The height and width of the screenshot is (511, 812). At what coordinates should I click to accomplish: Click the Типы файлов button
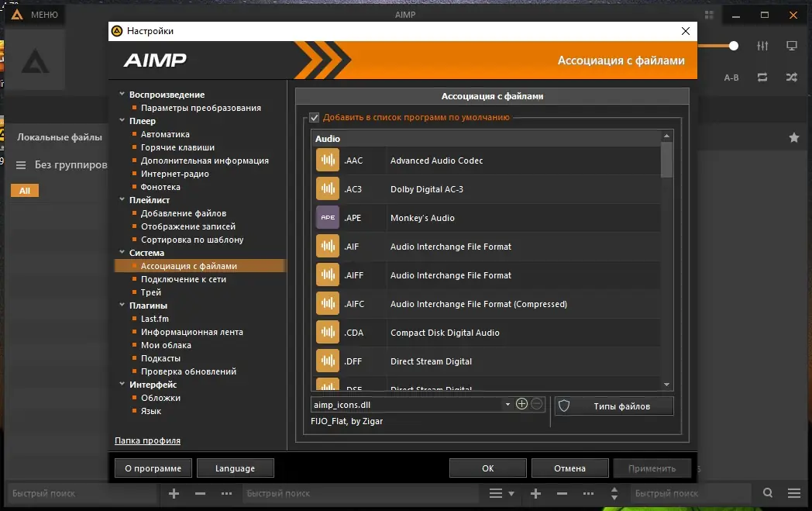(x=614, y=406)
